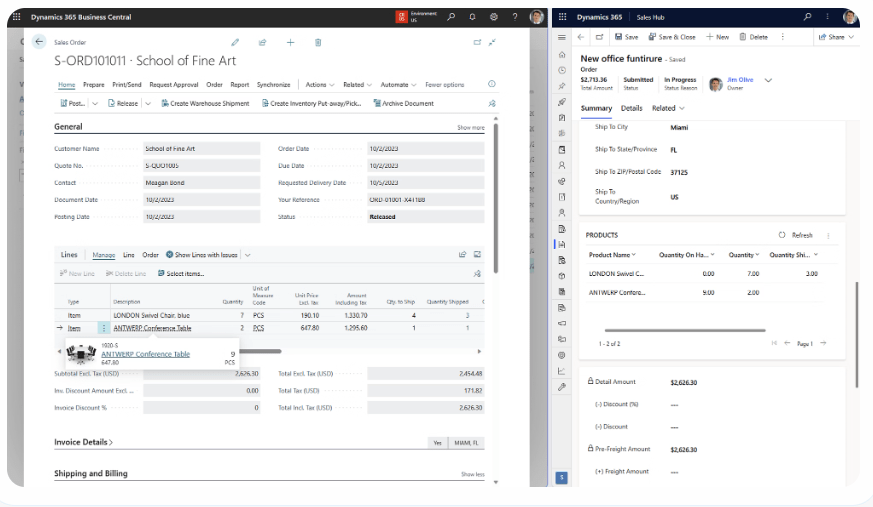Viewport: 873px width, 507px height.
Task: Open Request Approval menu tab
Action: (x=174, y=85)
